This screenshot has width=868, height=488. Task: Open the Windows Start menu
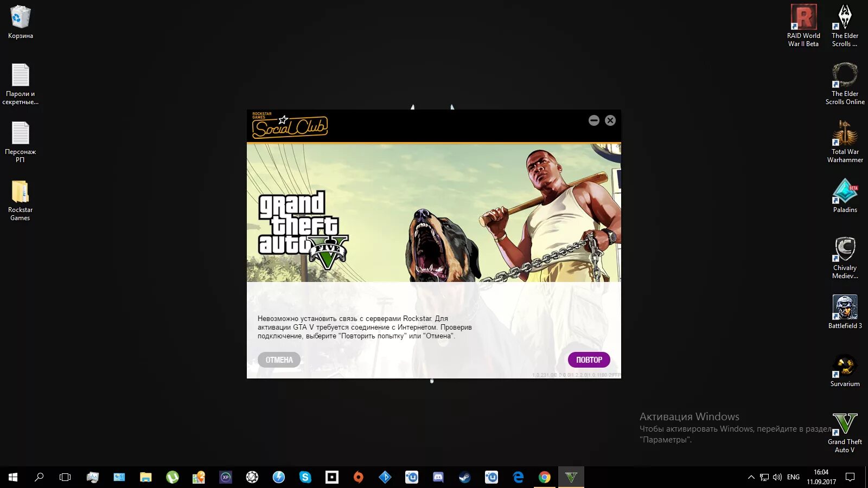[x=13, y=477]
